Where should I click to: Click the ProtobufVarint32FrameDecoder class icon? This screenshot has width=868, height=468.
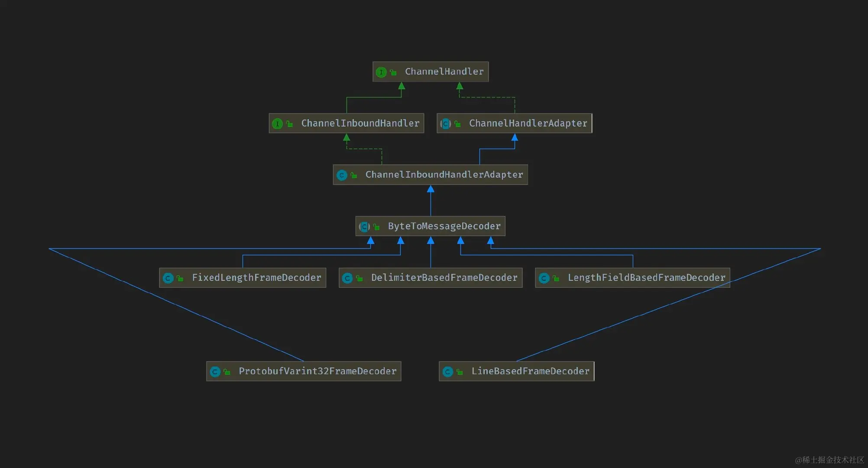coord(215,372)
